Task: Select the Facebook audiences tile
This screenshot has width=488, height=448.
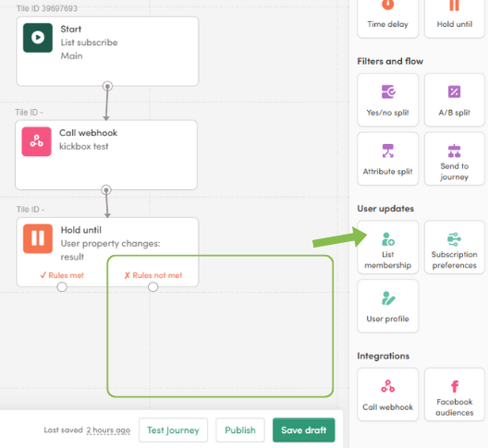Action: point(454,394)
